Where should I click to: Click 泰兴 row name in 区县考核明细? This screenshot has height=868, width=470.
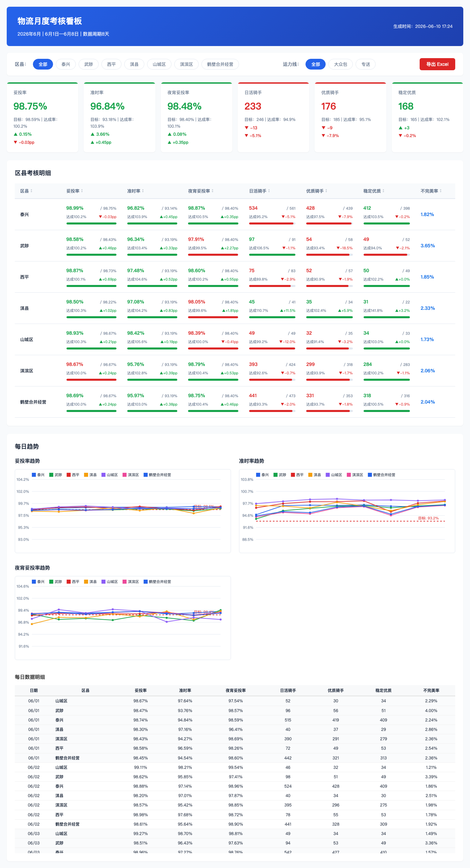pos(25,215)
